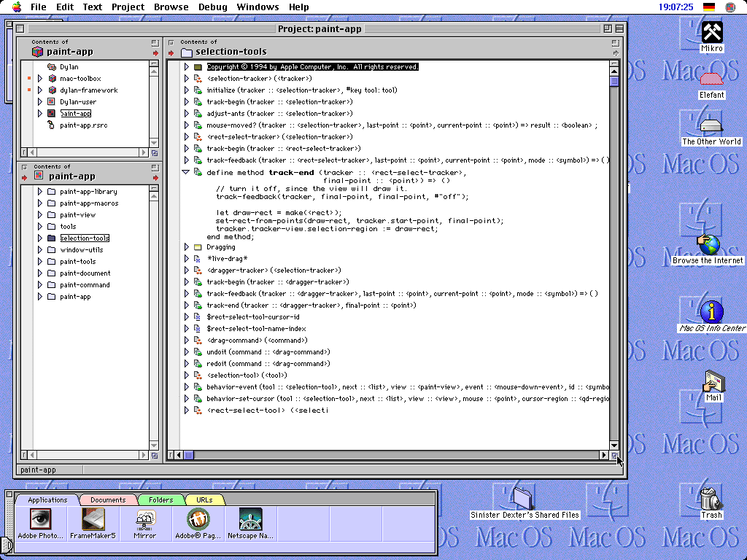Expand the paint-view folder in module list
This screenshot has height=560, width=747.
(x=40, y=215)
